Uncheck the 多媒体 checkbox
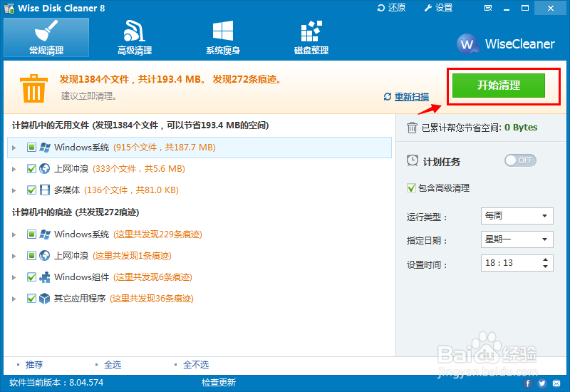This screenshot has width=570, height=392. (31, 190)
